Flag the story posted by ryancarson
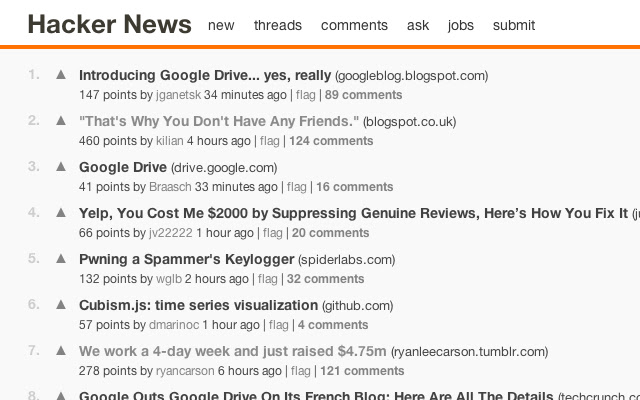640x400 pixels. [301, 371]
